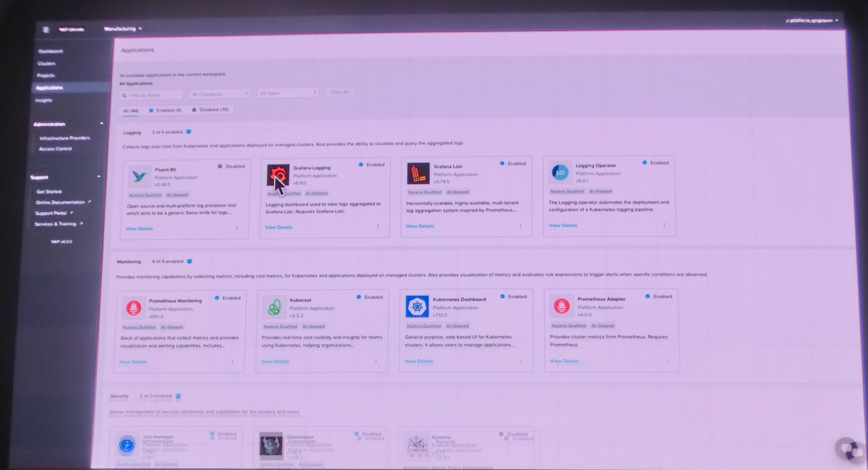
Task: Open View Details for Kubecost
Action: coord(275,362)
